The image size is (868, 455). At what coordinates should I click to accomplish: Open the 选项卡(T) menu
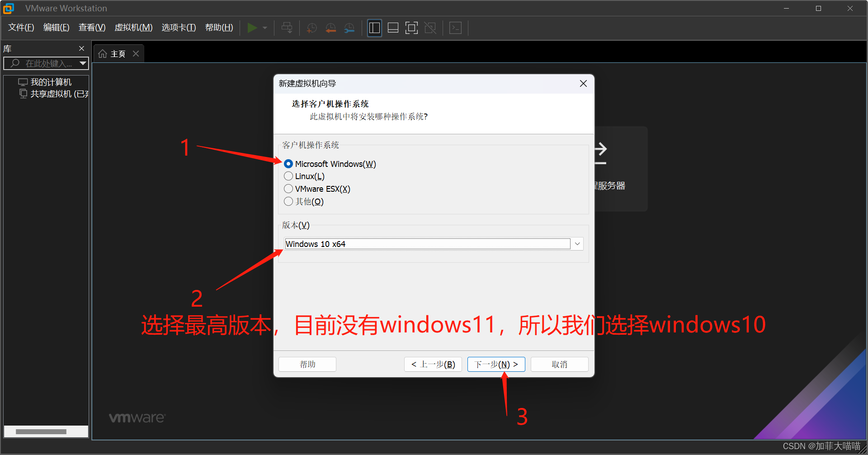[179, 28]
